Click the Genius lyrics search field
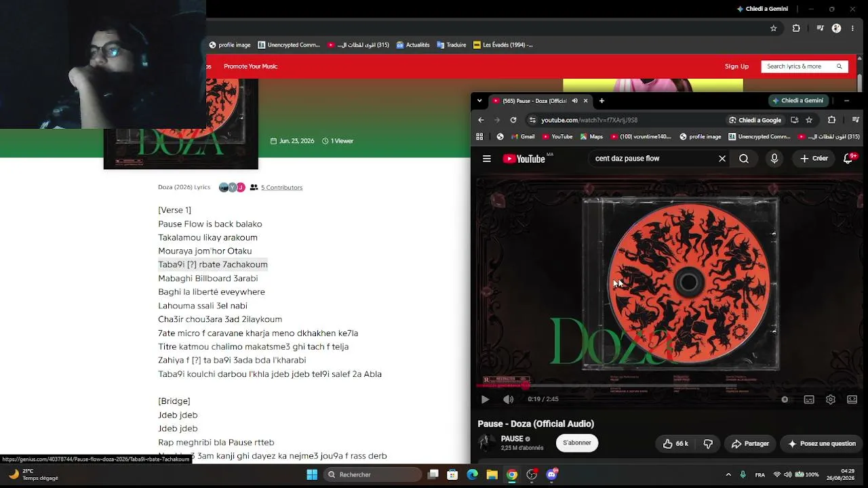This screenshot has height=488, width=868. (804, 66)
